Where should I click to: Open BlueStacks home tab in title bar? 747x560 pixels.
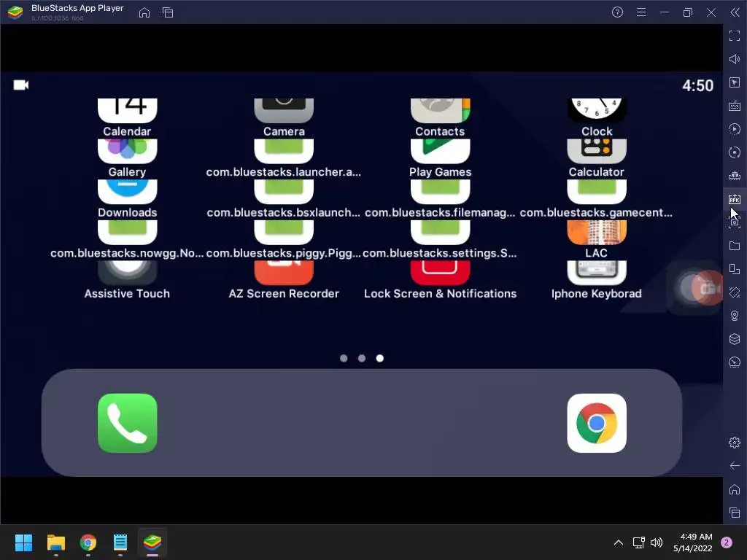point(144,12)
